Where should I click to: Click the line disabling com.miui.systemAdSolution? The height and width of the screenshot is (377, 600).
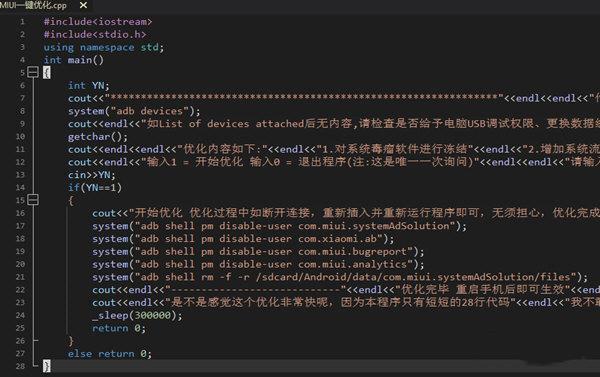[279, 226]
